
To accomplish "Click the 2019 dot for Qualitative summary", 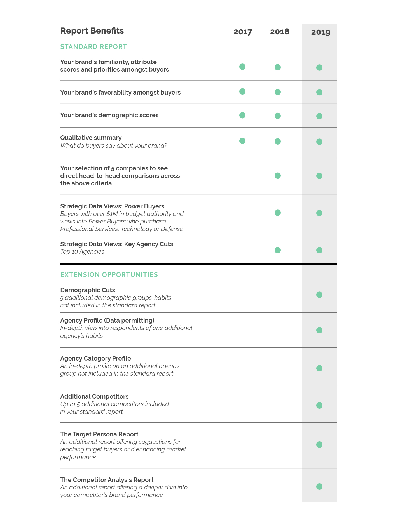I will pyautogui.click(x=319, y=142).
